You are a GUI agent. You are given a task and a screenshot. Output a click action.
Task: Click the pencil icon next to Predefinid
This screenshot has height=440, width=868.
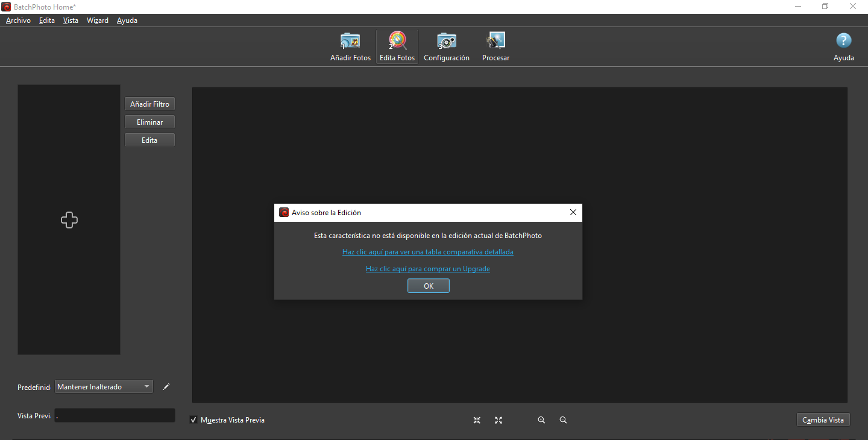point(166,387)
